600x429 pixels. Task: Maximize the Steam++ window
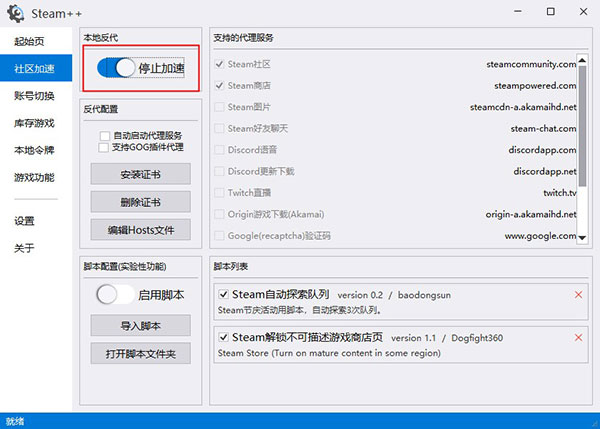click(x=550, y=12)
